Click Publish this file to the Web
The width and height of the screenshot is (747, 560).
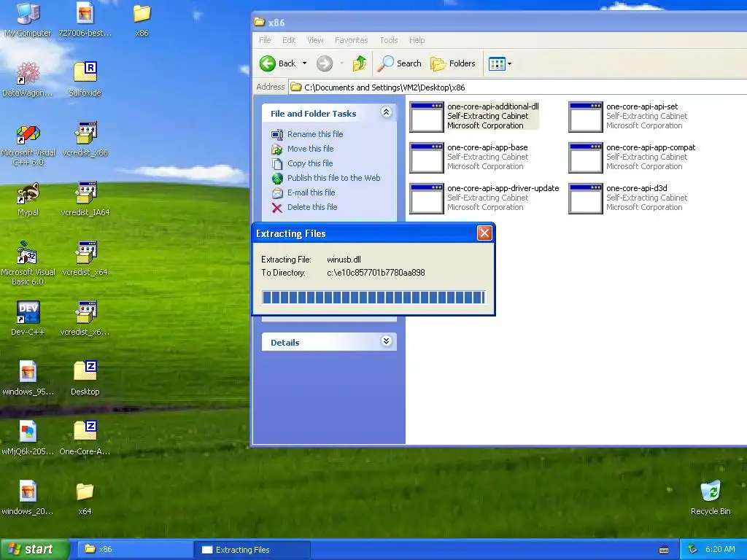coord(333,178)
